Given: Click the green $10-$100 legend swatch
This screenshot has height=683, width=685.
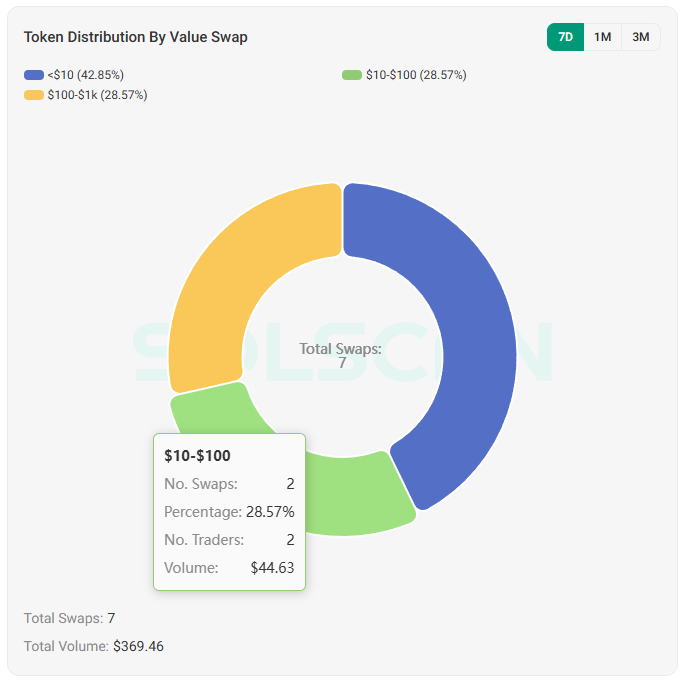Looking at the screenshot, I should pyautogui.click(x=352, y=75).
